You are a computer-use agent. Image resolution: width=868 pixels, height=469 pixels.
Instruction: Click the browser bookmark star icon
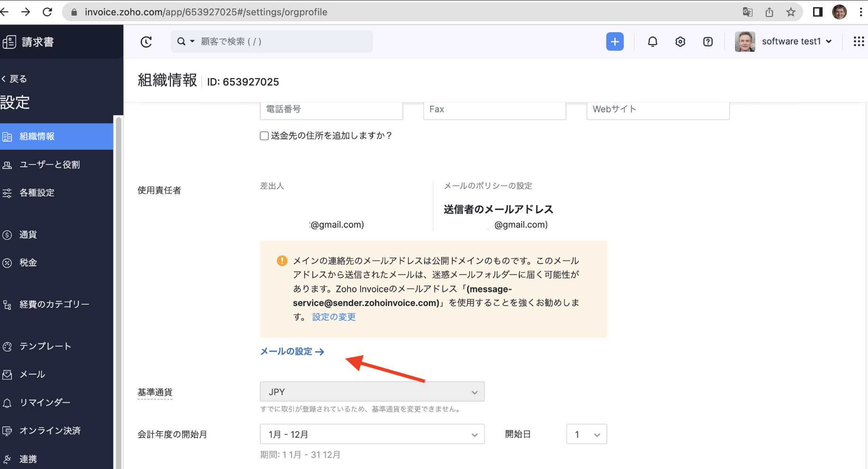[791, 12]
